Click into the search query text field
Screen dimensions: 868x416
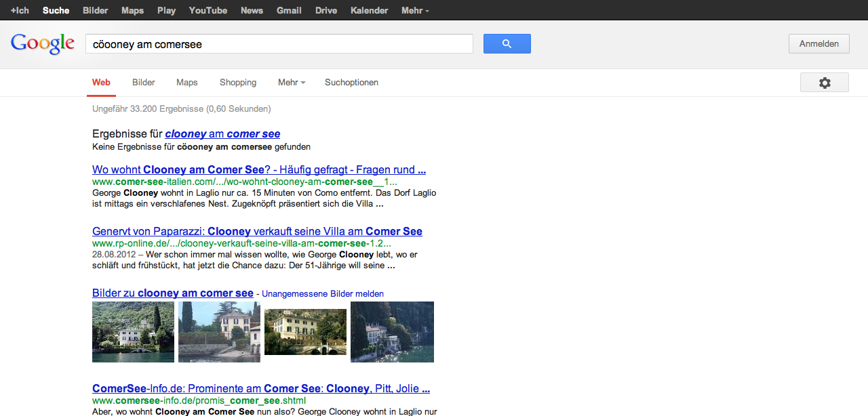[278, 44]
